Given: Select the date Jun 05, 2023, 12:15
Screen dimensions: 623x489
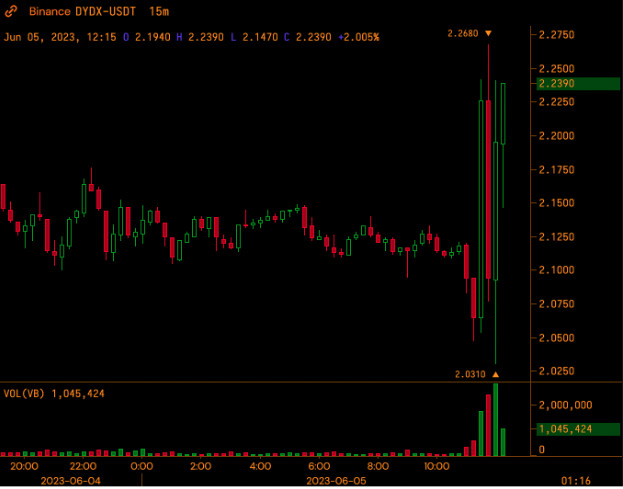Looking at the screenshot, I should coord(60,37).
